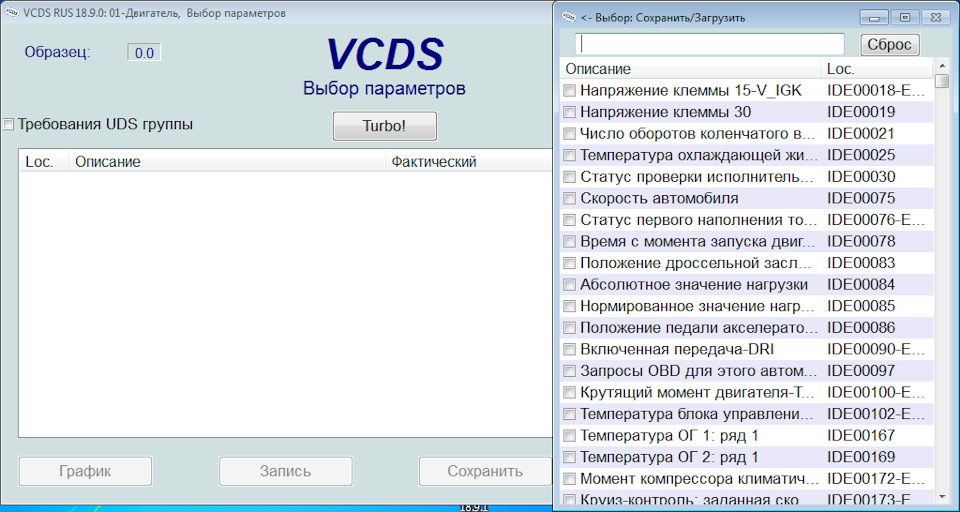Select the IDE00019 location cell
The width and height of the screenshot is (960, 512).
861,112
